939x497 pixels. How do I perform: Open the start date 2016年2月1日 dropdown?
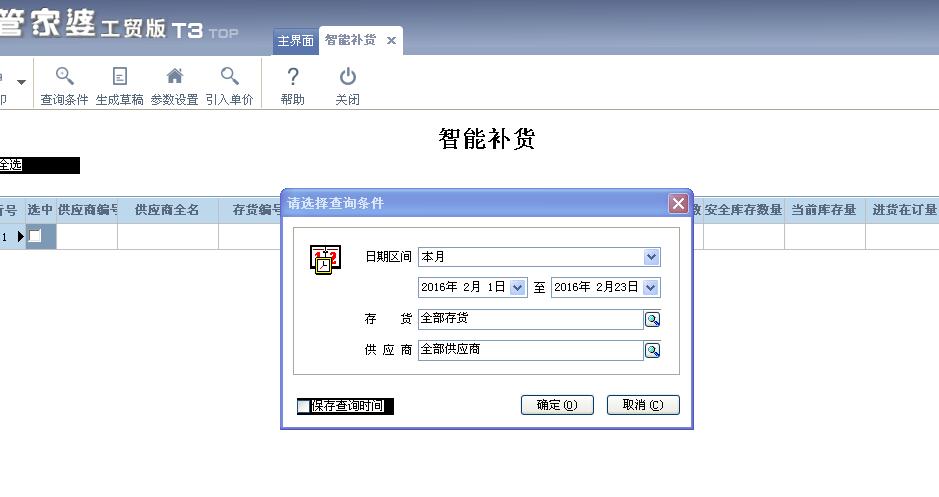[517, 288]
